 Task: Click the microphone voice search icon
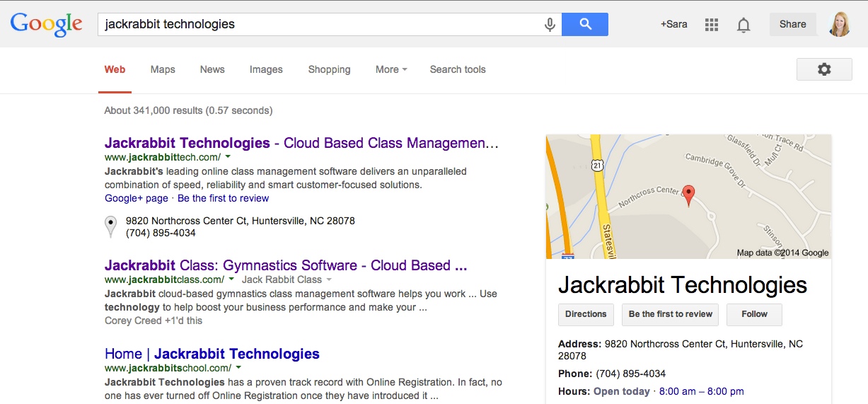pyautogui.click(x=550, y=24)
